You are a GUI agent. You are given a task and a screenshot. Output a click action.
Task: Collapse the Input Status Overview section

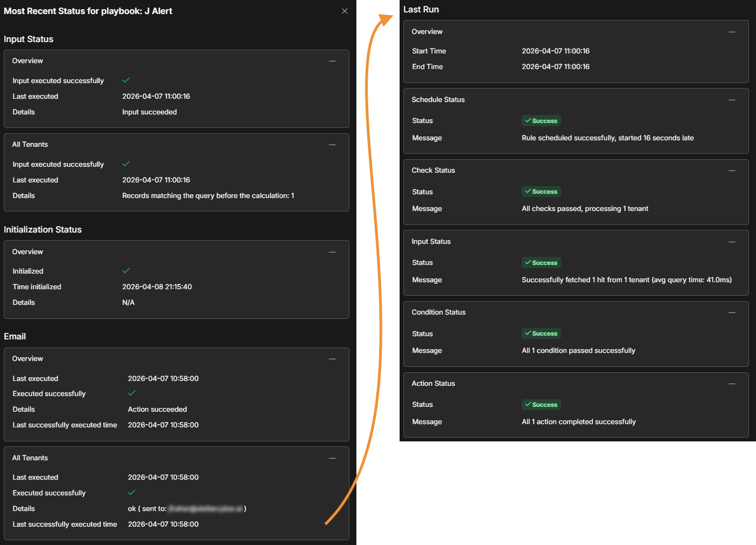(332, 61)
